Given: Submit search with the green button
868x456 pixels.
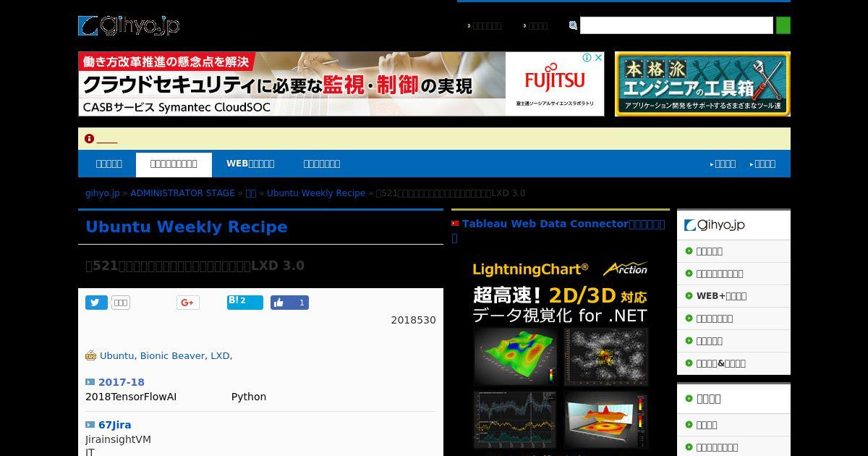Looking at the screenshot, I should click(783, 25).
